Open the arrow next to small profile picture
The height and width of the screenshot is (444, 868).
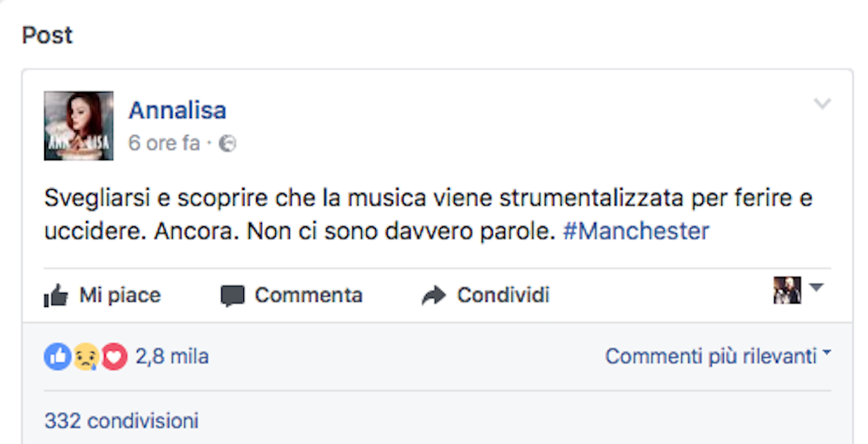816,287
